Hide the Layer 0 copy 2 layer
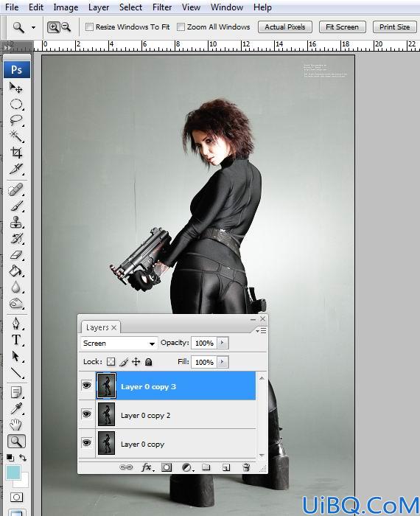 [86, 414]
